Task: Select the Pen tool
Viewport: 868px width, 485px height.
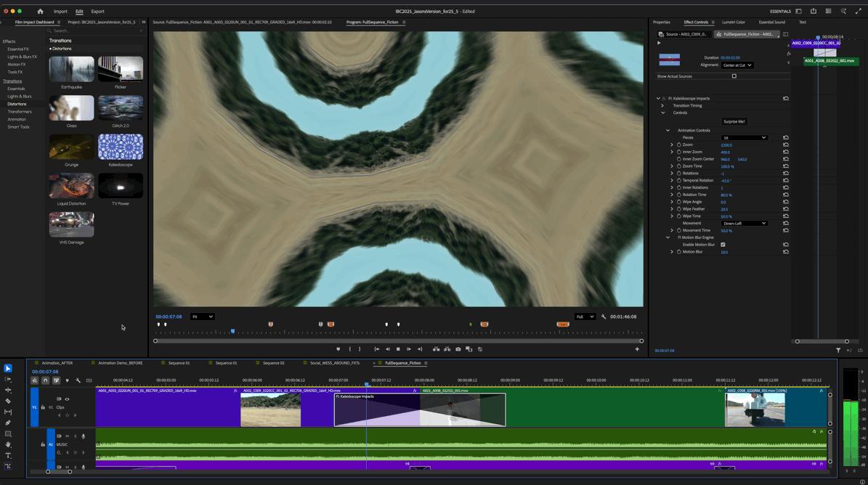Action: click(x=8, y=423)
